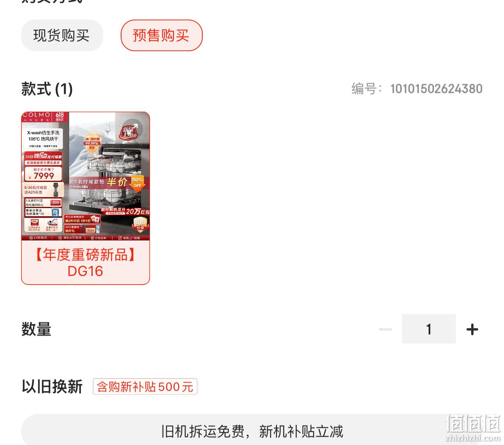Image resolution: width=504 pixels, height=445 pixels.
Task: Click the quantity field showing 1
Action: pos(429,329)
